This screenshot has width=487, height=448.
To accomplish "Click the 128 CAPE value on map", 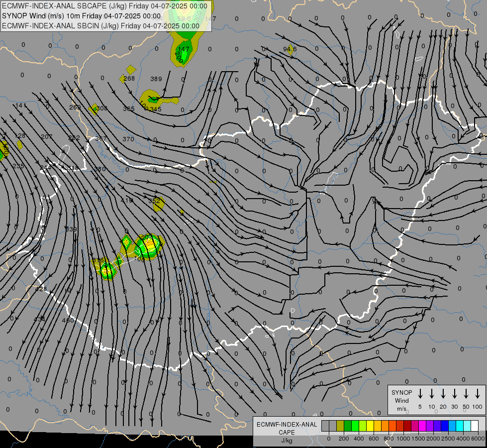I will click(x=20, y=135).
